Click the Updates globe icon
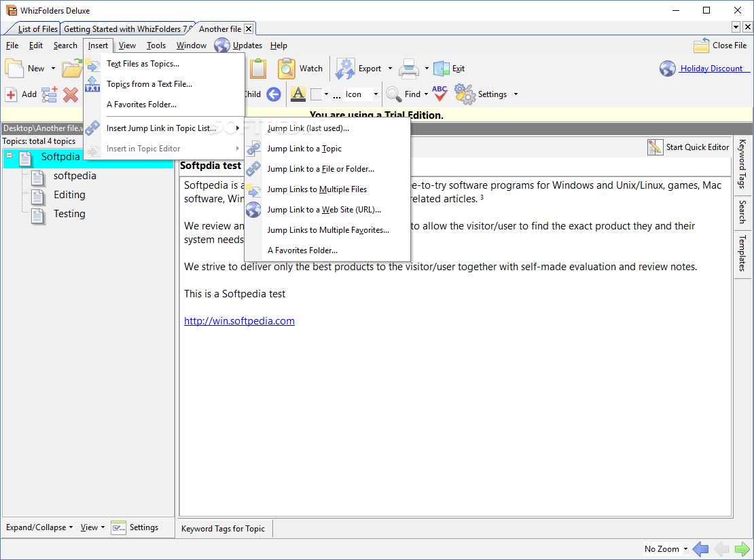This screenshot has width=754, height=560. click(222, 45)
